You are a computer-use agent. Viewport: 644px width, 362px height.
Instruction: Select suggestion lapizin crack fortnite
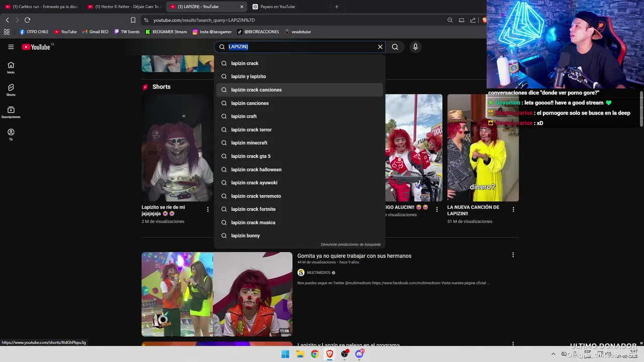pos(299,209)
